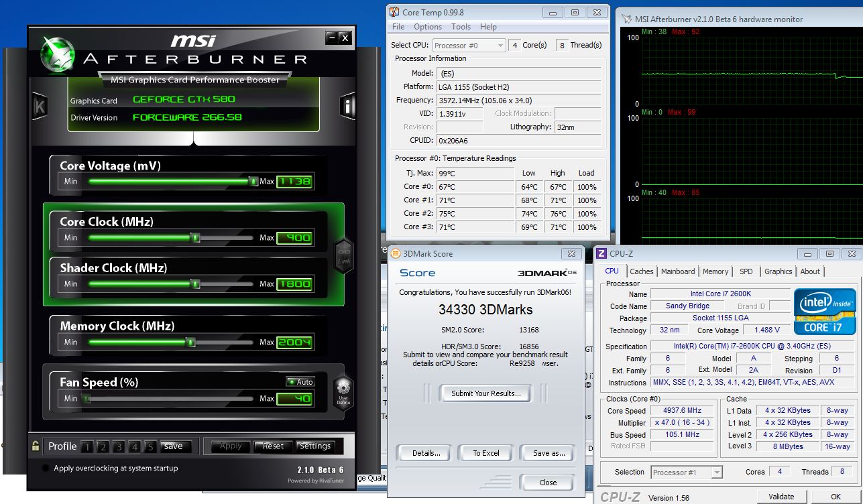Image resolution: width=863 pixels, height=504 pixels.
Task: Select Afterburner profile slot 2
Action: (x=103, y=446)
